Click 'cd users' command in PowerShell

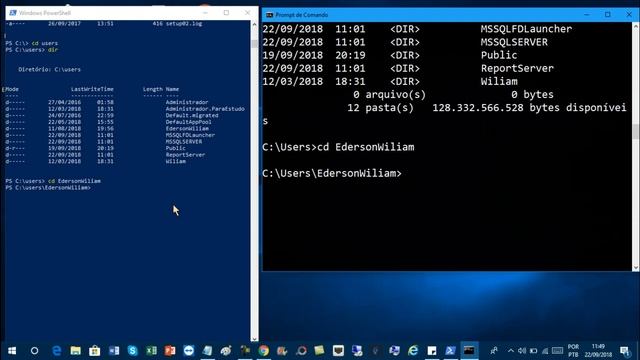(44, 43)
